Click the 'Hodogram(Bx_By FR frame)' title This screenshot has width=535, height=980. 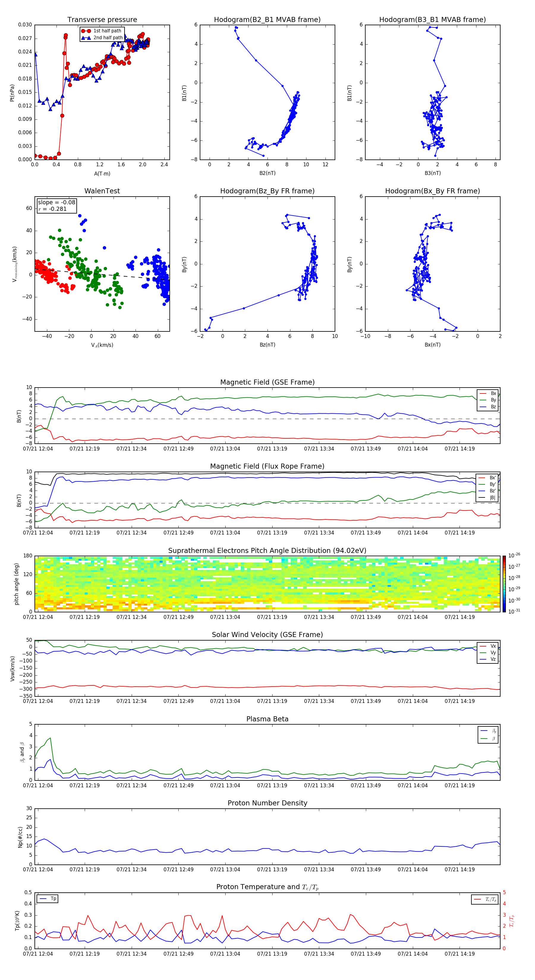coord(432,191)
